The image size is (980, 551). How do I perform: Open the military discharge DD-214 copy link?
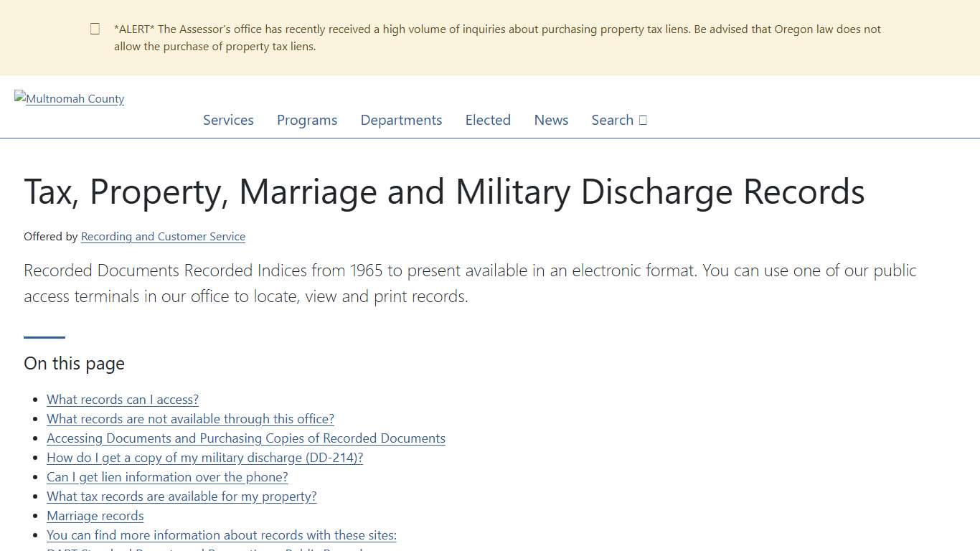pos(204,457)
